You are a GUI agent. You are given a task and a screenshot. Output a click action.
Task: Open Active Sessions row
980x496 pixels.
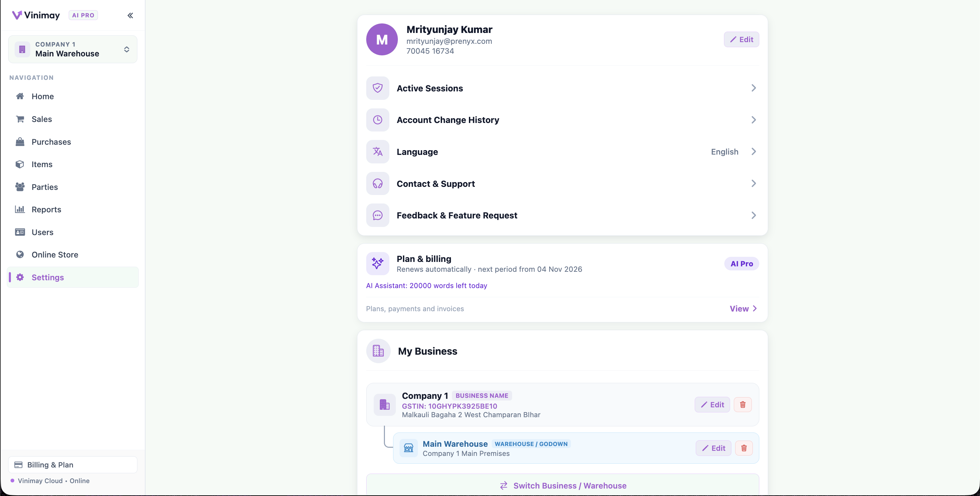(x=562, y=88)
